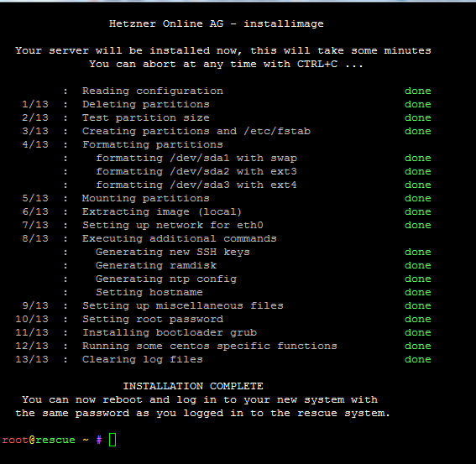476x464 pixels.
Task: Click 'done' status for Clearing log files
Action: click(x=418, y=359)
